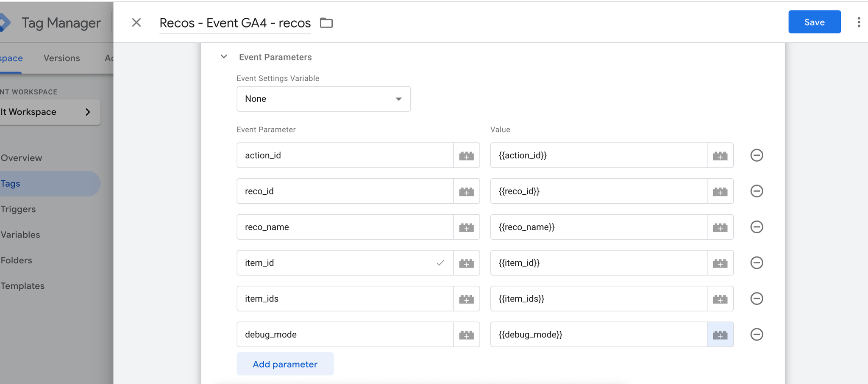
Task: Click the Value column label
Action: click(x=500, y=130)
